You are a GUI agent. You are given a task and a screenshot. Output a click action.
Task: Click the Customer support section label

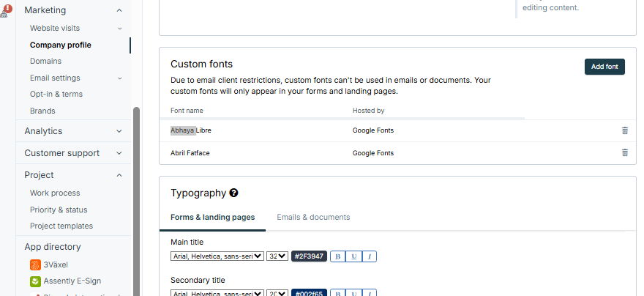[62, 153]
